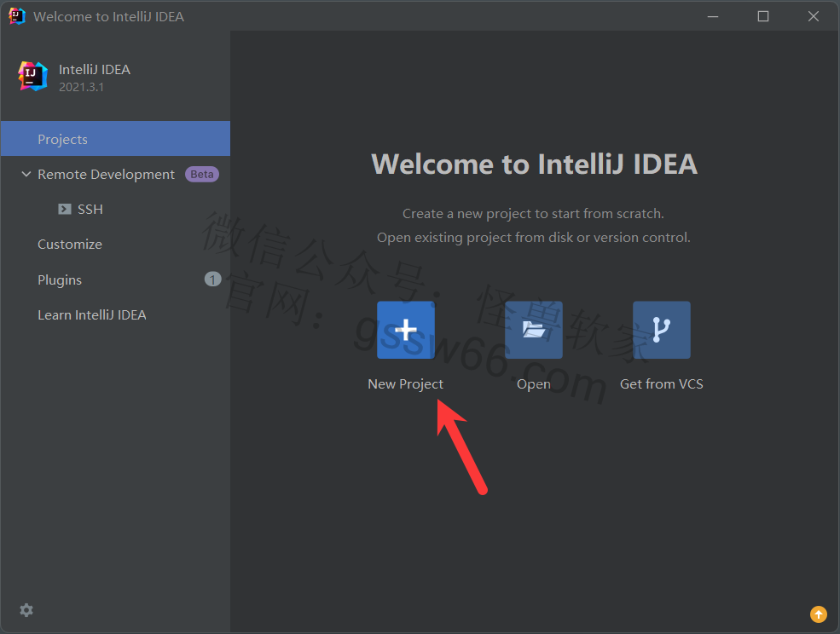Click the Get from VCS branch icon
This screenshot has height=634, width=840.
click(662, 330)
